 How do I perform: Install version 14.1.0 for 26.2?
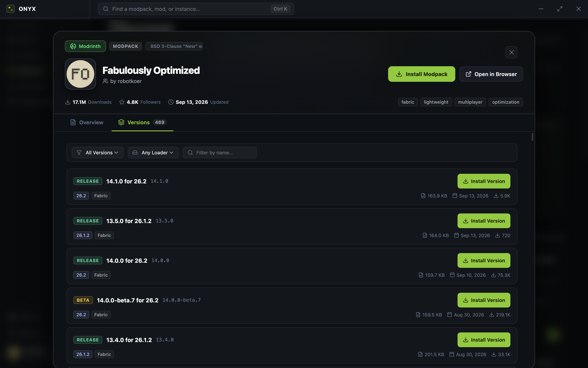[484, 181]
